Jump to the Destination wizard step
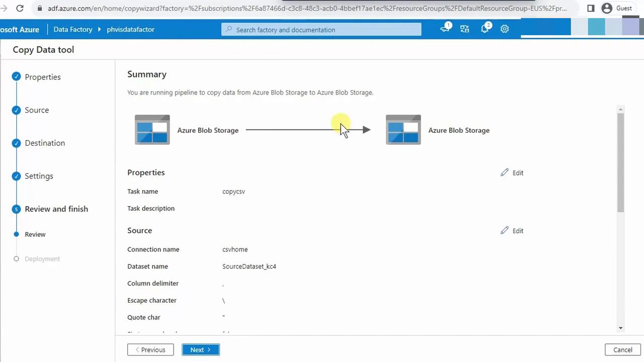The image size is (644, 362). (45, 143)
